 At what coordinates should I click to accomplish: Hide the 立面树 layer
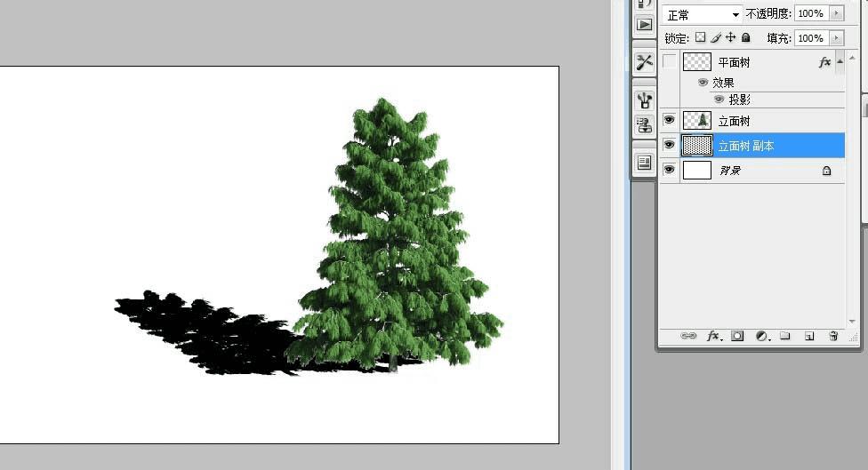670,119
